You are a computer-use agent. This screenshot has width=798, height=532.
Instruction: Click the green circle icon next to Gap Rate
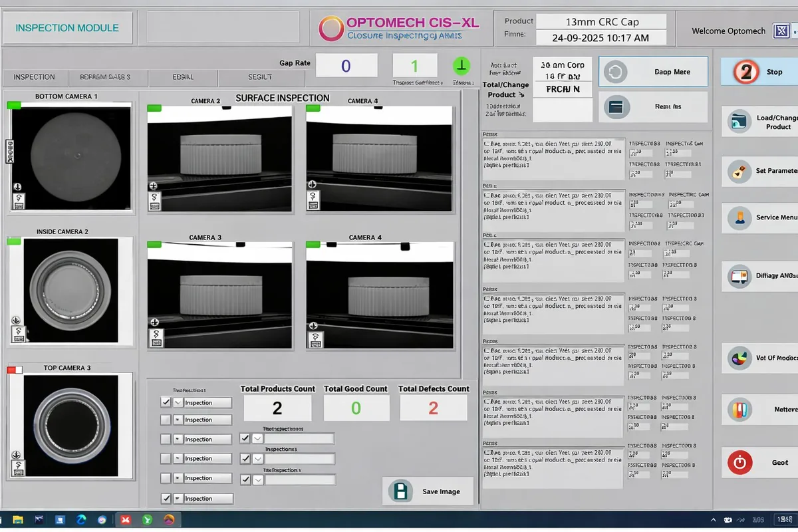point(462,65)
